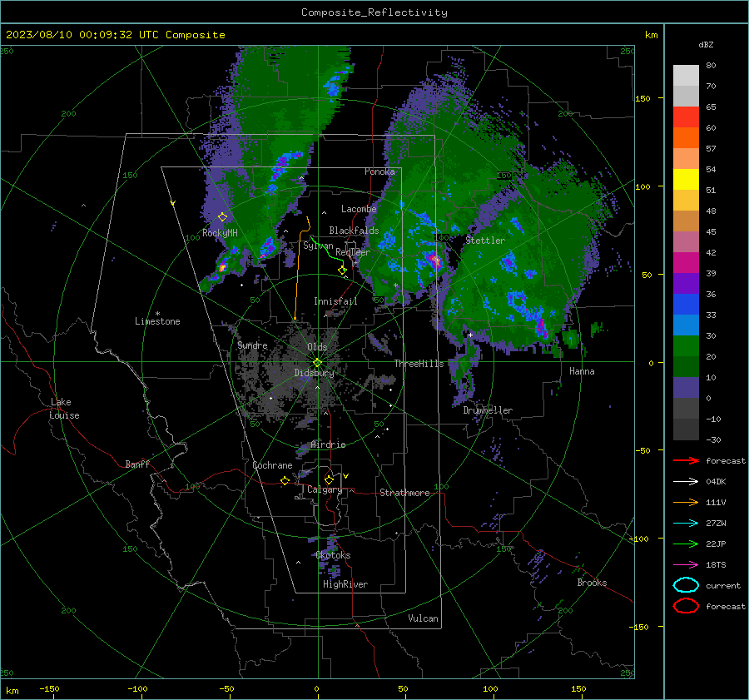
Task: Click the yellow diamond marker above Calgary
Action: pyautogui.click(x=329, y=479)
